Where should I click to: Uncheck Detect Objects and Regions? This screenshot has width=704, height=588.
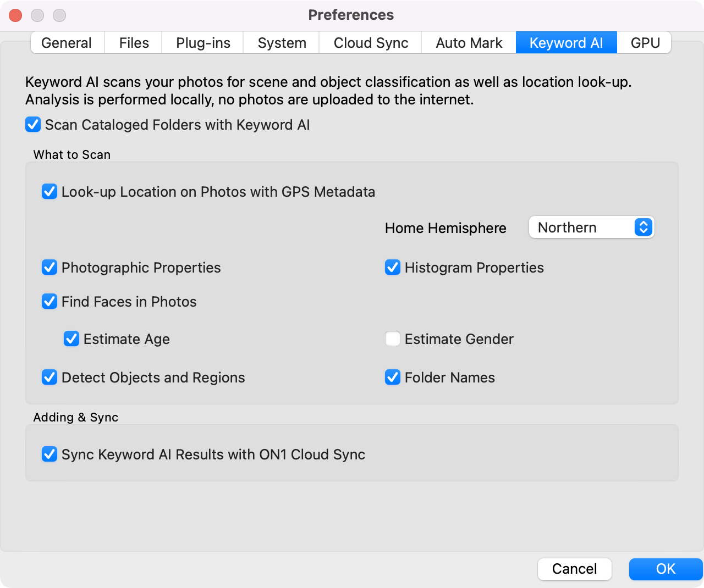50,378
